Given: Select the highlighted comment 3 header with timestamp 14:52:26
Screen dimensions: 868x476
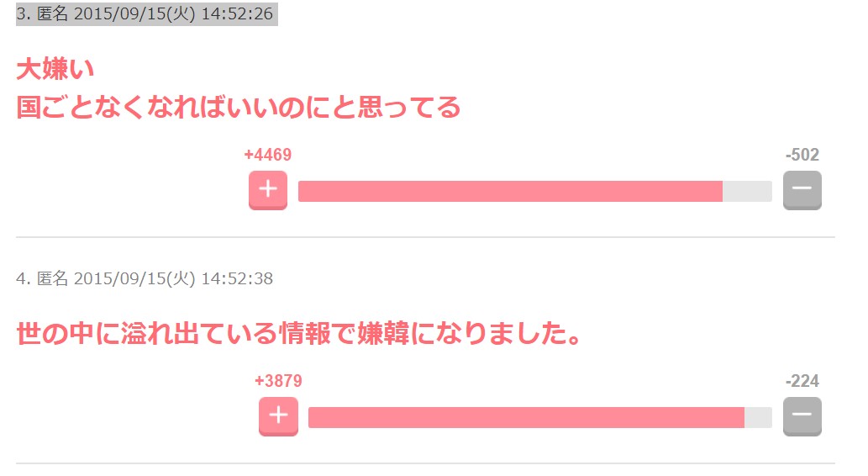Looking at the screenshot, I should [x=146, y=14].
